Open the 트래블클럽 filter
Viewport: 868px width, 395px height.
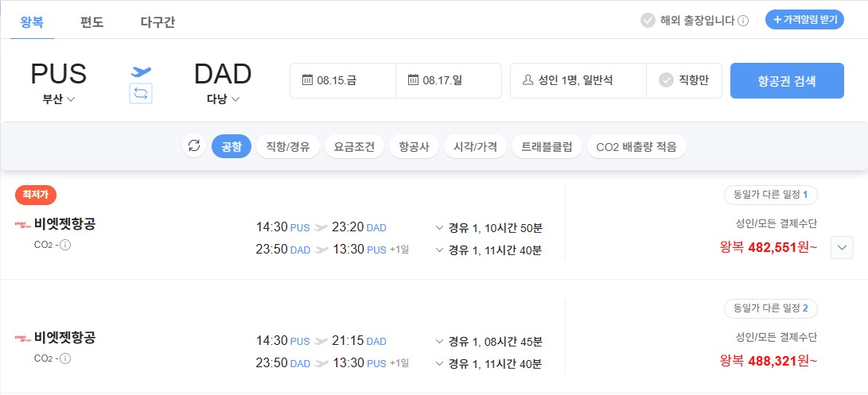tap(547, 146)
